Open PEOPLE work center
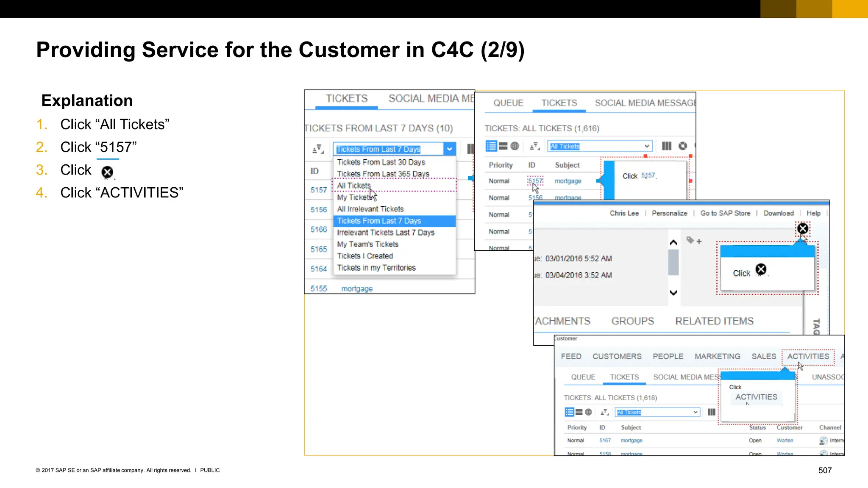 pyautogui.click(x=668, y=356)
